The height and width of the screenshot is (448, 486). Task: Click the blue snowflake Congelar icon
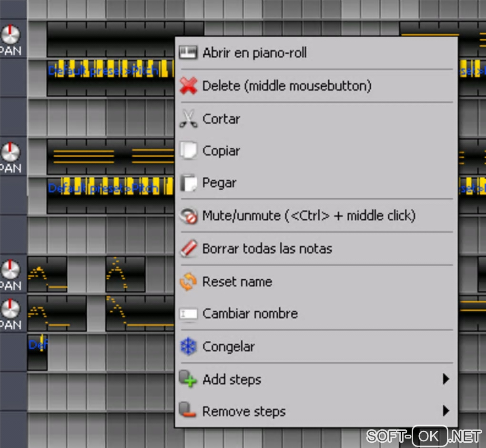pos(188,346)
